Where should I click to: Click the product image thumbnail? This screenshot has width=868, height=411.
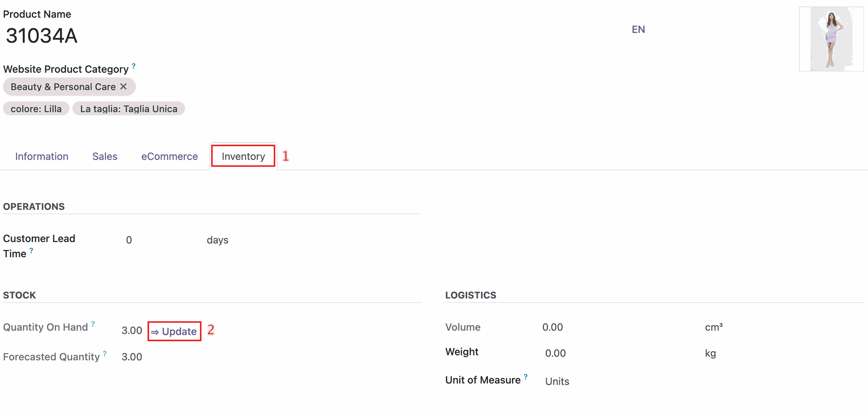(x=831, y=39)
